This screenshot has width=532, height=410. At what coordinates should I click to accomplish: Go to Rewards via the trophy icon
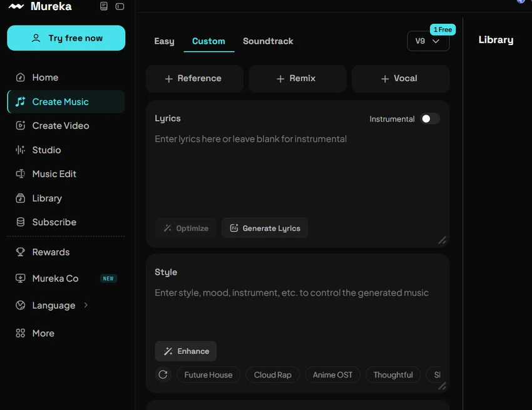(x=21, y=252)
